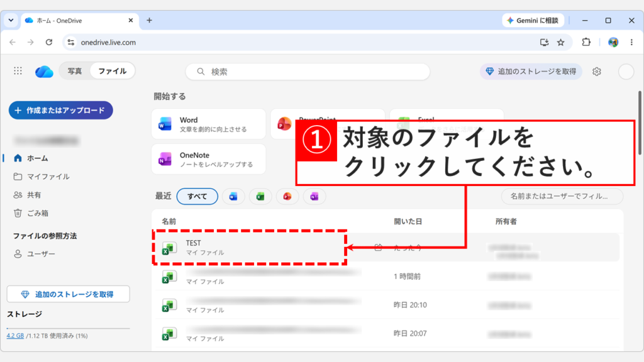View site information icon
The width and height of the screenshot is (644, 362).
coord(70,42)
